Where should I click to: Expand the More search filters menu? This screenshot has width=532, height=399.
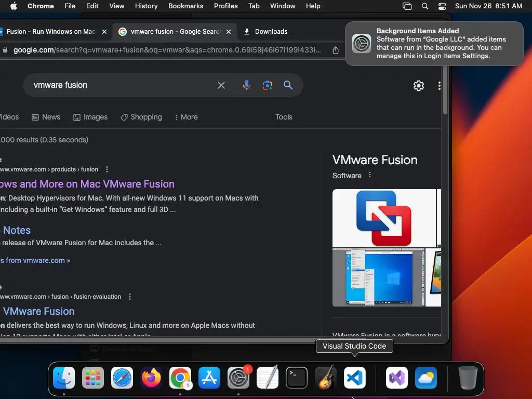(187, 117)
